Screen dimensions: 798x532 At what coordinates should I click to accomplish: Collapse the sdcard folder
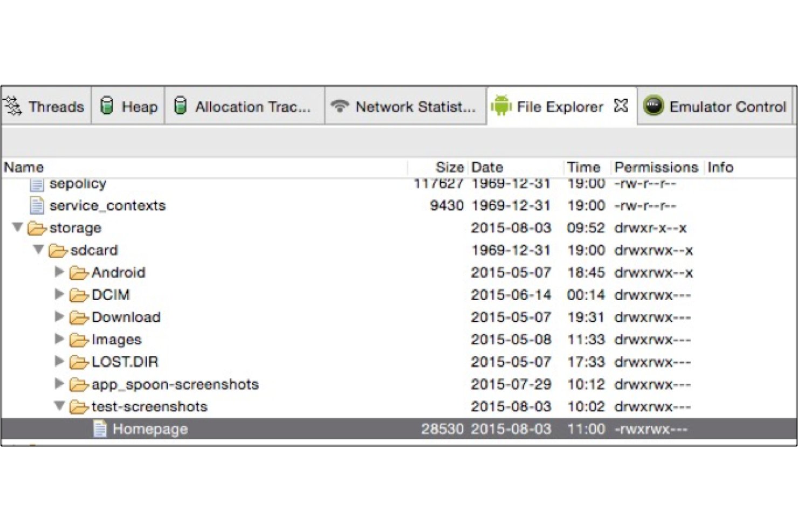point(39,250)
